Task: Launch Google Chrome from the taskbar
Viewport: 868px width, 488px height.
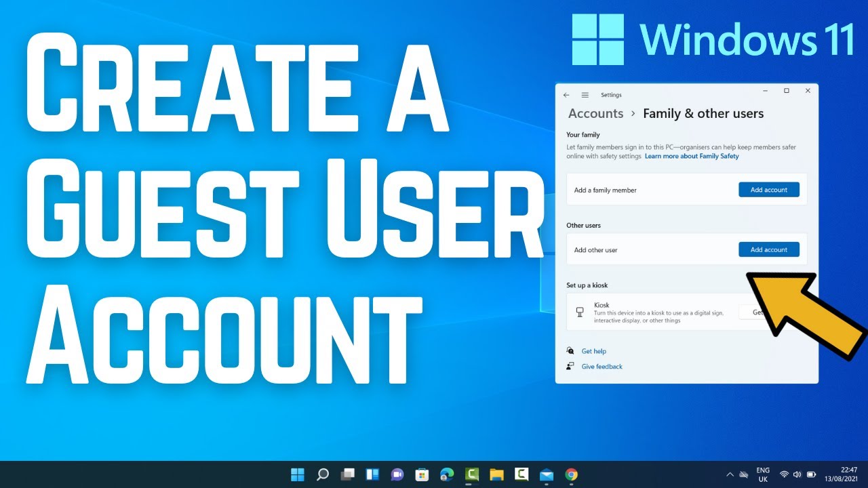Action: click(571, 474)
